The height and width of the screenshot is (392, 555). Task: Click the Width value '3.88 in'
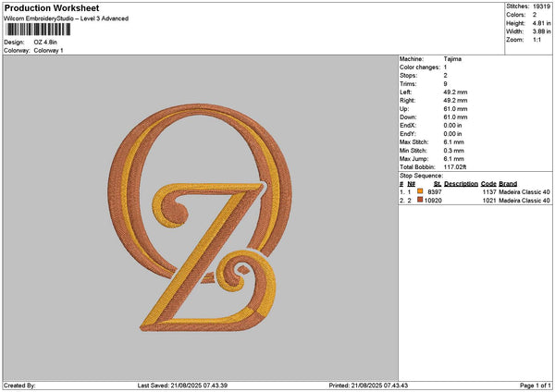click(x=541, y=31)
